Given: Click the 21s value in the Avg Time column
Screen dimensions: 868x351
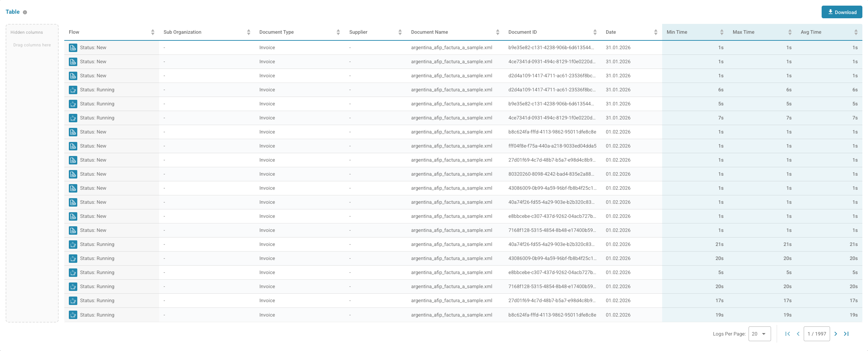Looking at the screenshot, I should 854,245.
